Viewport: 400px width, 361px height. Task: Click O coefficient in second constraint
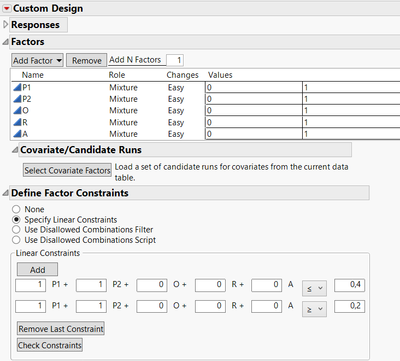152,306
